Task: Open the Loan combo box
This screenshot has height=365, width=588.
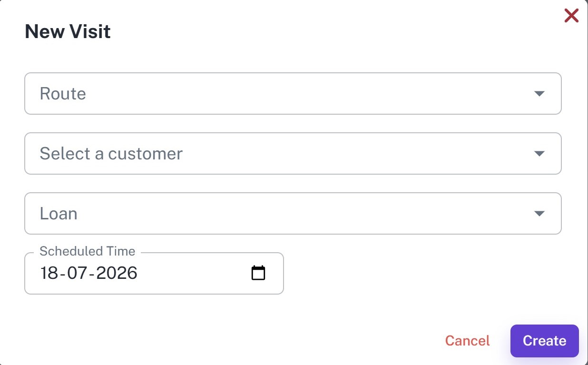Action: coord(293,213)
